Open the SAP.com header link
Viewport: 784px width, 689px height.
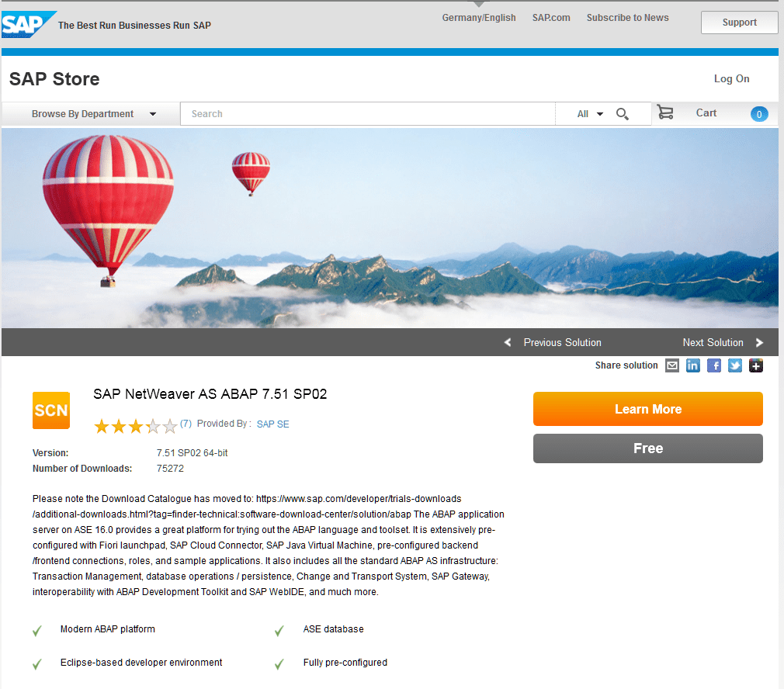click(x=551, y=18)
